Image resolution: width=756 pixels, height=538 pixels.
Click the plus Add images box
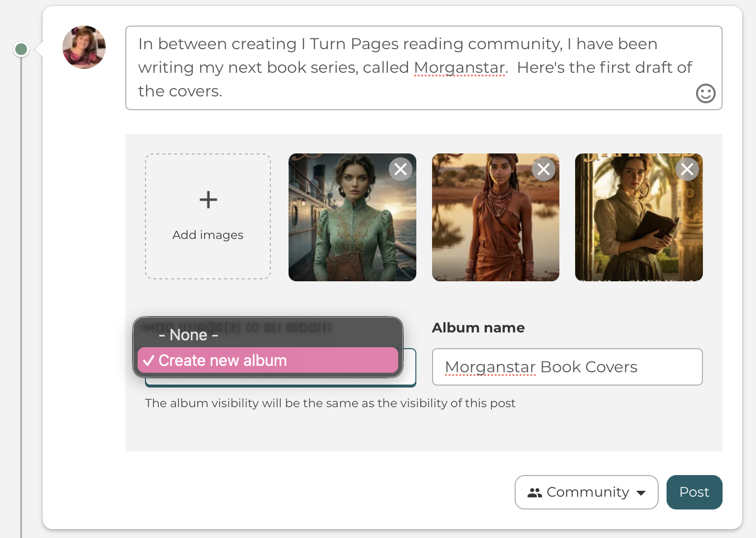[x=208, y=216]
